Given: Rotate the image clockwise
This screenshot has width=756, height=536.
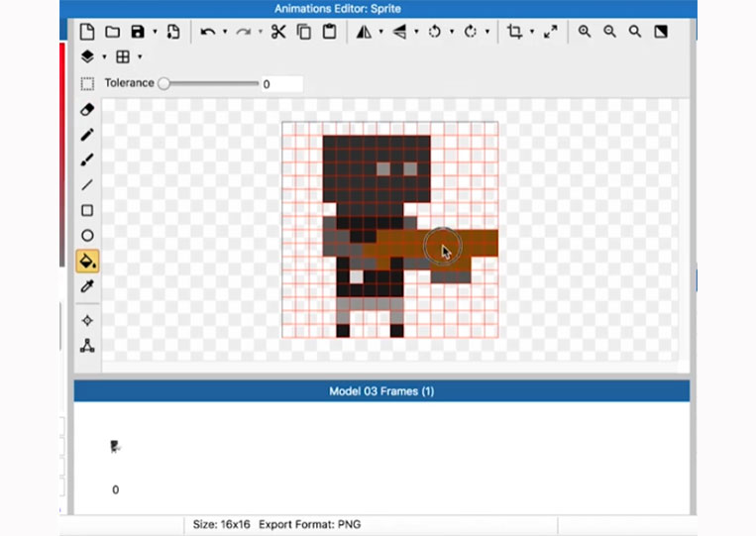Looking at the screenshot, I should point(471,32).
